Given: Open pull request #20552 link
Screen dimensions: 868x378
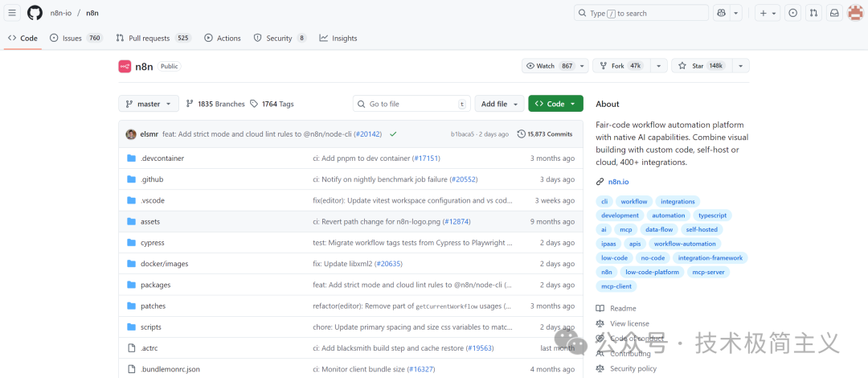Looking at the screenshot, I should (464, 179).
